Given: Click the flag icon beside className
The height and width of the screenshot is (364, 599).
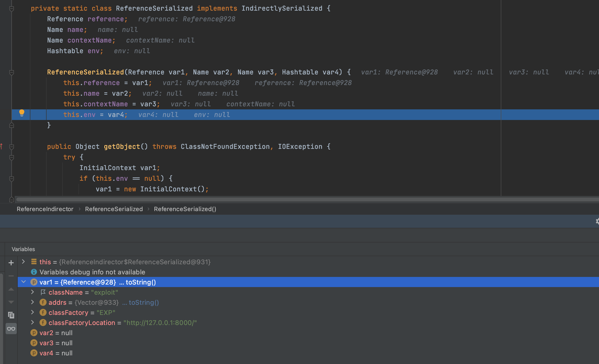Looking at the screenshot, I should pyautogui.click(x=43, y=292).
